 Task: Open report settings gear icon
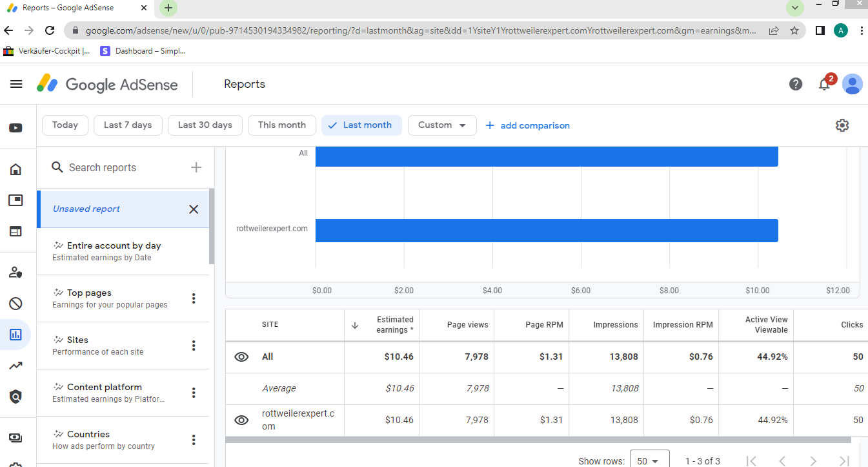tap(842, 125)
